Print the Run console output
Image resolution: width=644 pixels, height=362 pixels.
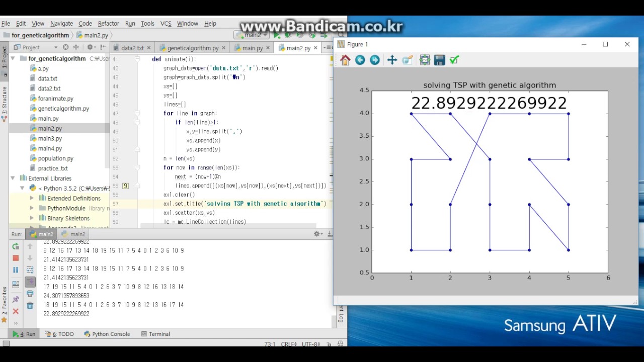[x=30, y=294]
